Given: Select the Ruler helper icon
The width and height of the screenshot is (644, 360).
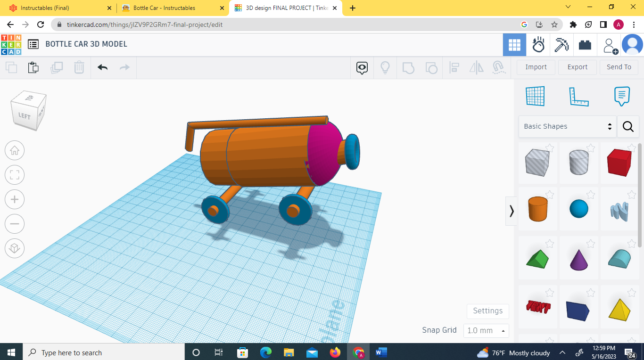Looking at the screenshot, I should click(579, 96).
